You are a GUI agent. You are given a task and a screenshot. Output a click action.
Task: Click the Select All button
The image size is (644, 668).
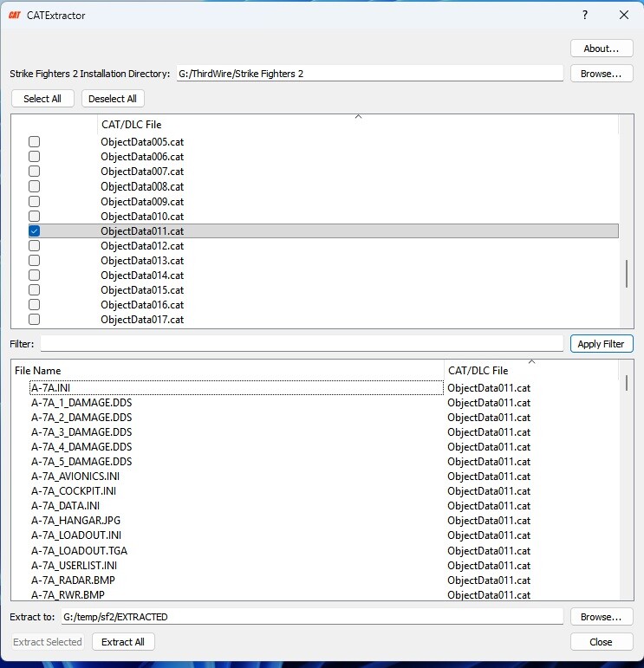pos(42,99)
